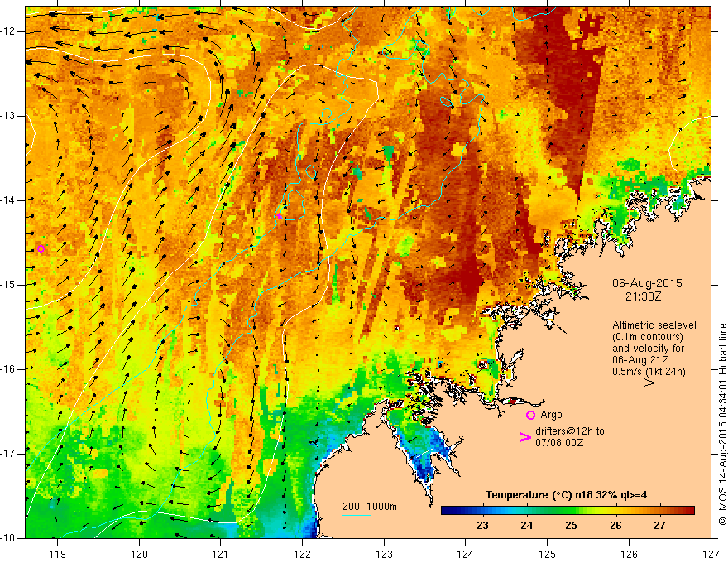728x563 pixels.
Task: Click the Argo float marker near longitude 119
Action: [x=41, y=249]
